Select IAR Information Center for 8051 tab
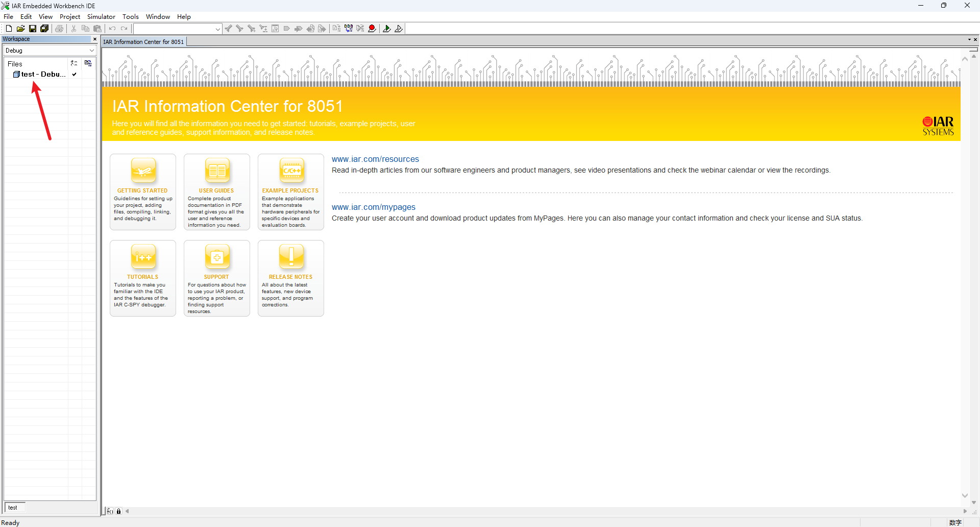This screenshot has width=980, height=527. (x=143, y=42)
